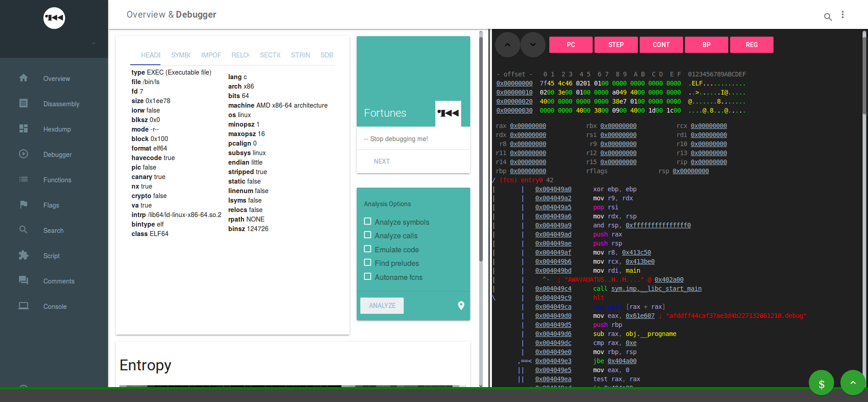The width and height of the screenshot is (868, 402).
Task: Click the rsp register value
Action: coord(691,171)
